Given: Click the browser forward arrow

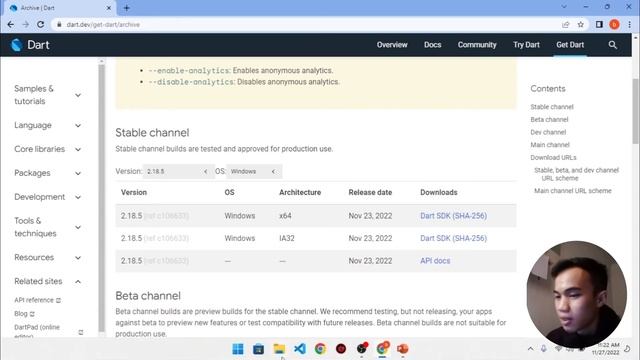Looking at the screenshot, I should [x=26, y=24].
